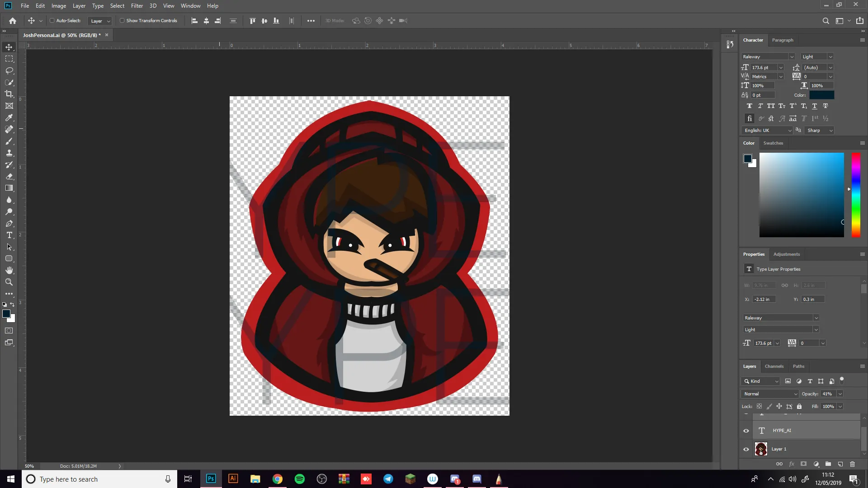Select the Crop tool
868x488 pixels.
(9, 94)
